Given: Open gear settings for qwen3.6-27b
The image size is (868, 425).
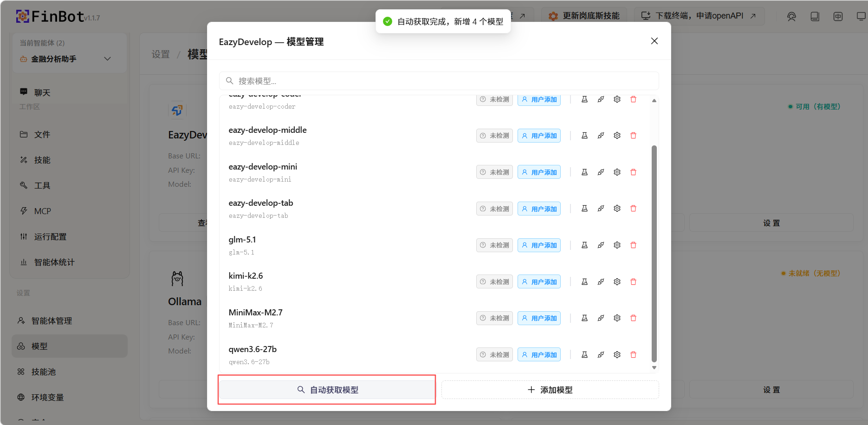Looking at the screenshot, I should coord(617,355).
